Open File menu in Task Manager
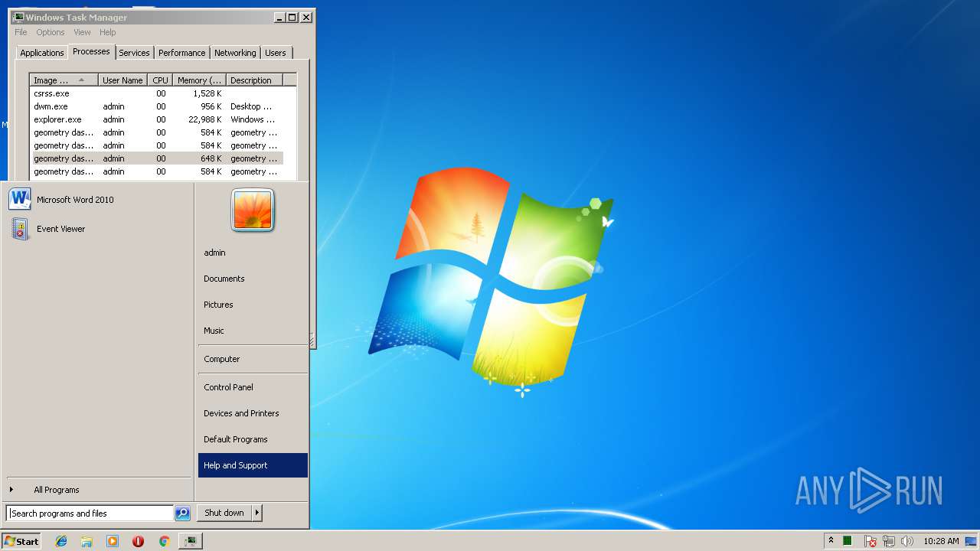The height and width of the screenshot is (551, 980). (21, 32)
